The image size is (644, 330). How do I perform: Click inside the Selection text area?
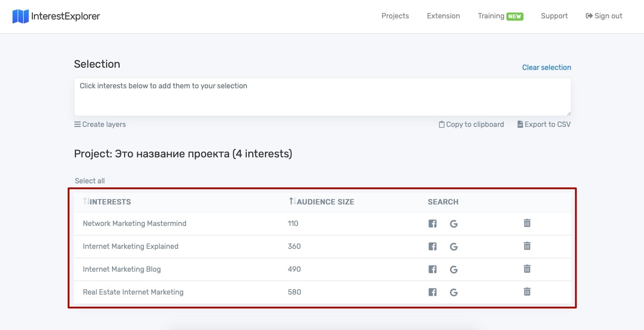click(323, 97)
